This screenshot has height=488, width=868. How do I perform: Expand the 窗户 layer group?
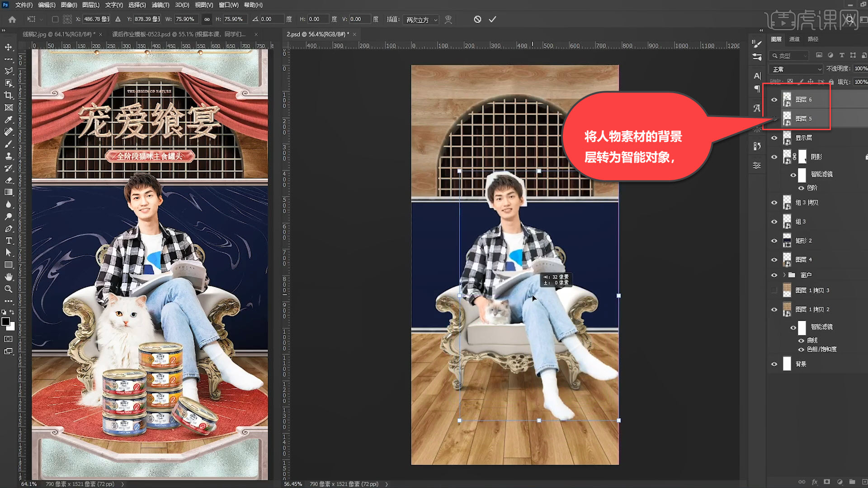click(x=784, y=275)
